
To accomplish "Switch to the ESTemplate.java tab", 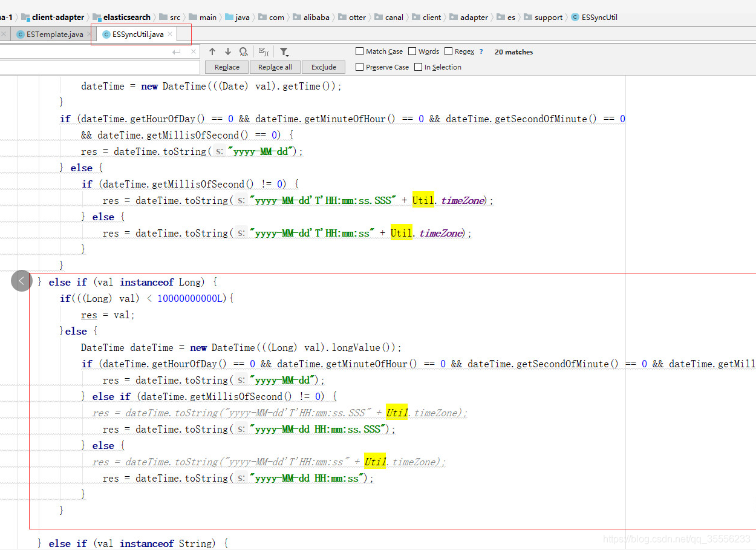I will pyautogui.click(x=54, y=34).
